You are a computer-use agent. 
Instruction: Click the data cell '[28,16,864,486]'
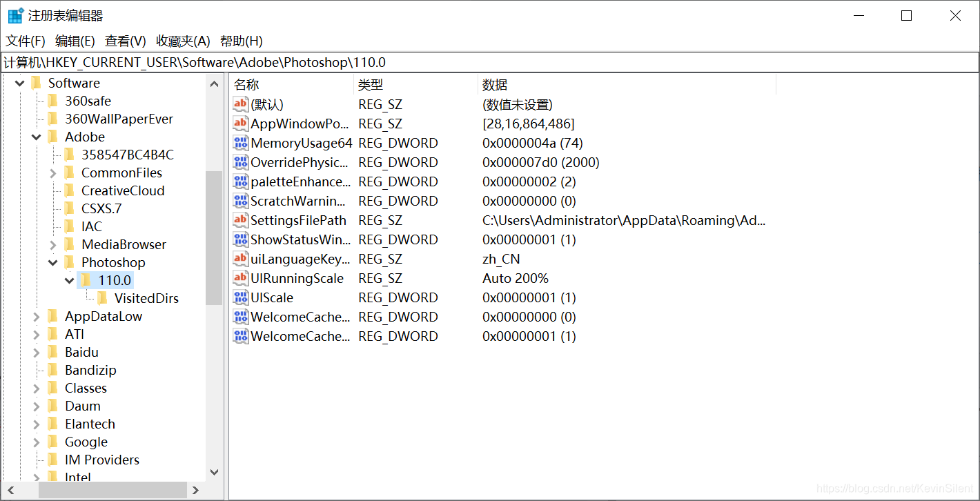point(529,124)
